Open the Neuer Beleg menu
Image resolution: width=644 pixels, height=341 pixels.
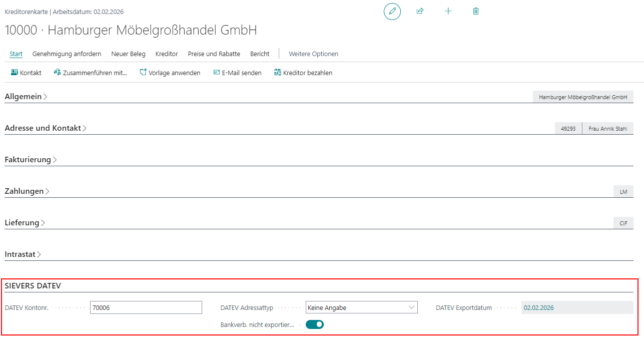point(128,54)
